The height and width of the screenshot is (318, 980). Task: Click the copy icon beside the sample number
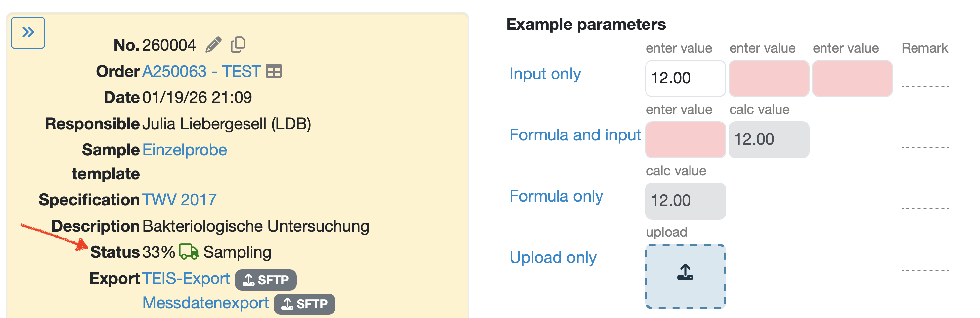[238, 45]
